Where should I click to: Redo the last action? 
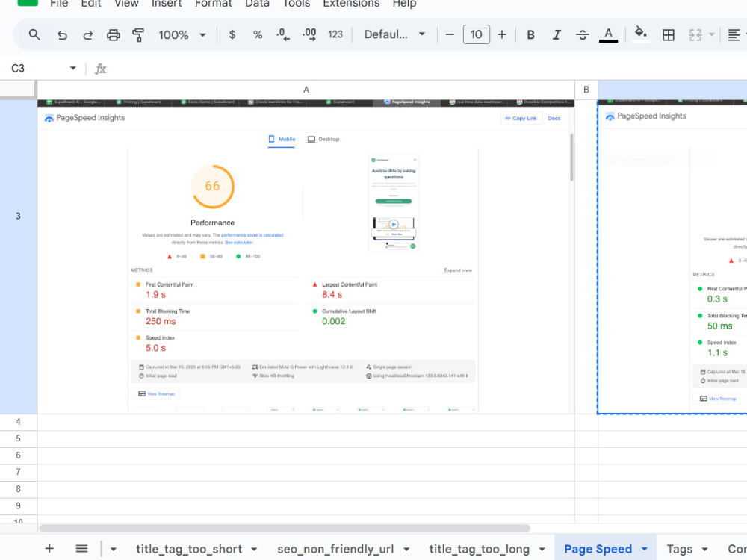pyautogui.click(x=87, y=35)
